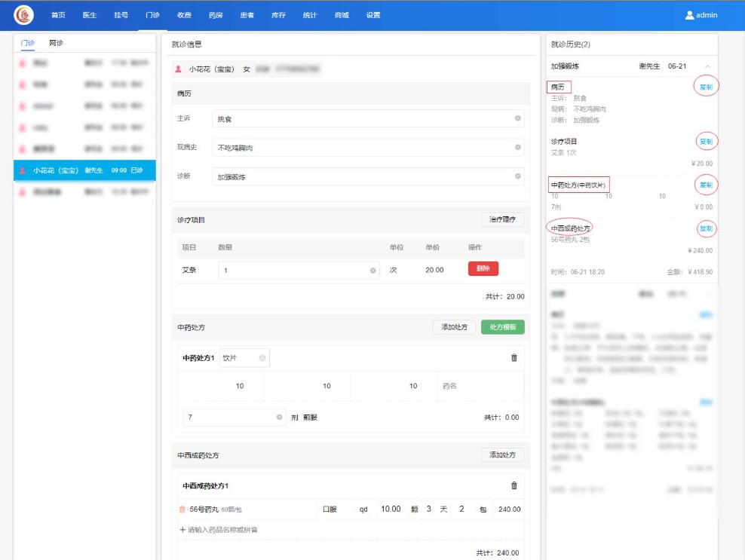Copy the 病历 record via 复制 link

pyautogui.click(x=705, y=87)
